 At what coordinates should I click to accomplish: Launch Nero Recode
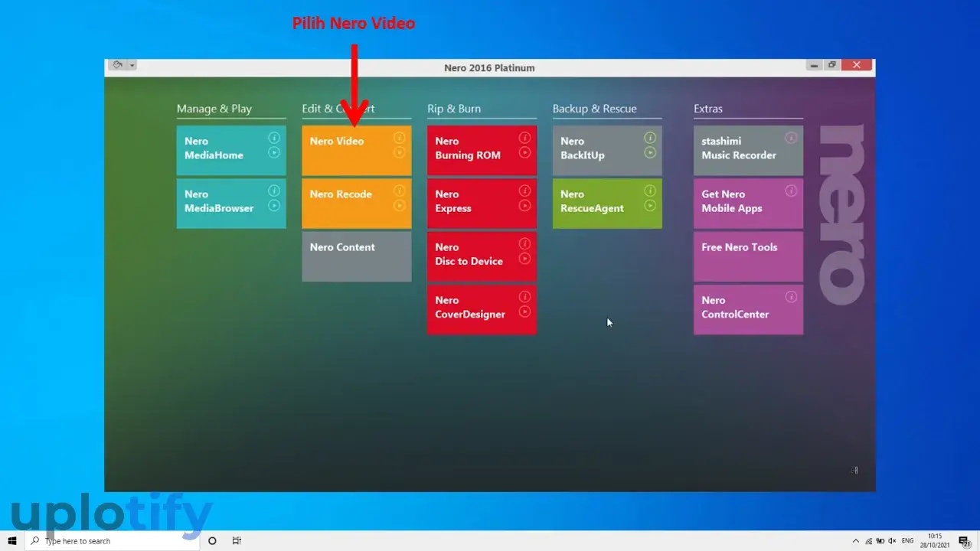click(356, 204)
